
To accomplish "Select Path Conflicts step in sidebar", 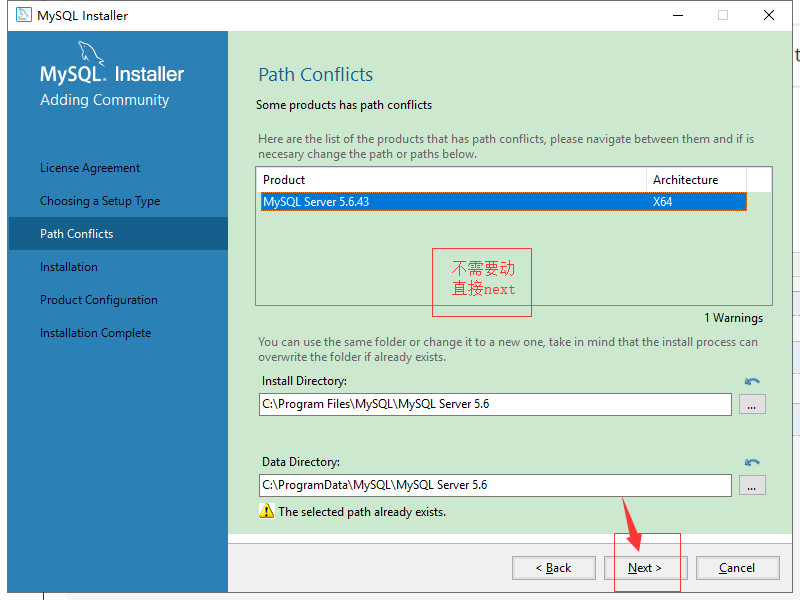I will 118,234.
